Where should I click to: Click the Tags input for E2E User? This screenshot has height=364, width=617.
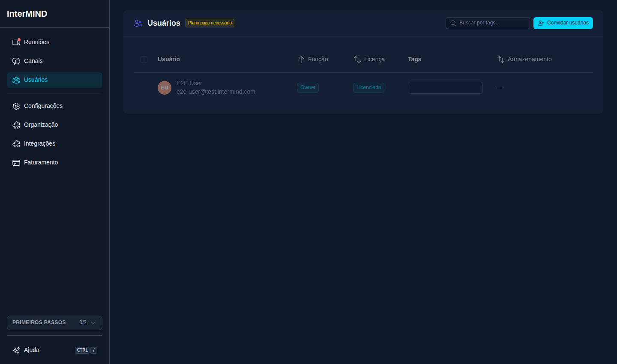tap(445, 88)
